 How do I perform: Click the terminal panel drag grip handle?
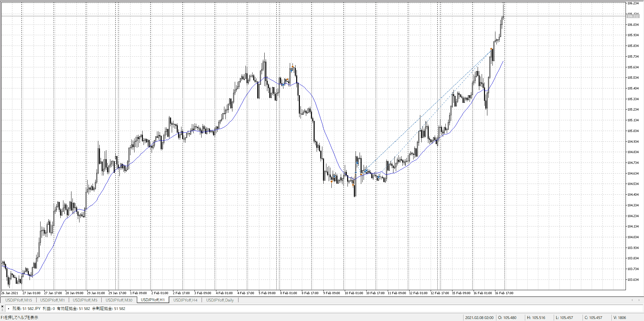click(x=2, y=310)
